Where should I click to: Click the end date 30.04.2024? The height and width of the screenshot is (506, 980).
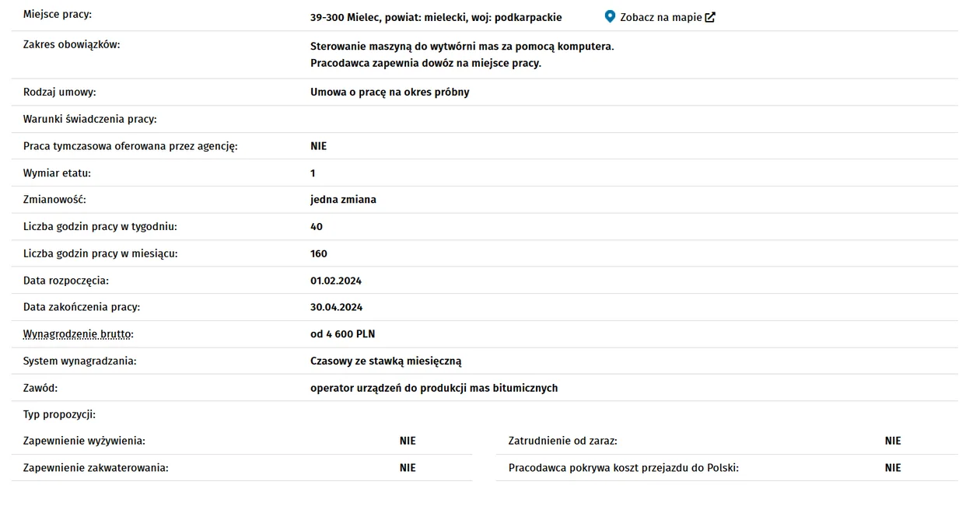click(x=336, y=307)
